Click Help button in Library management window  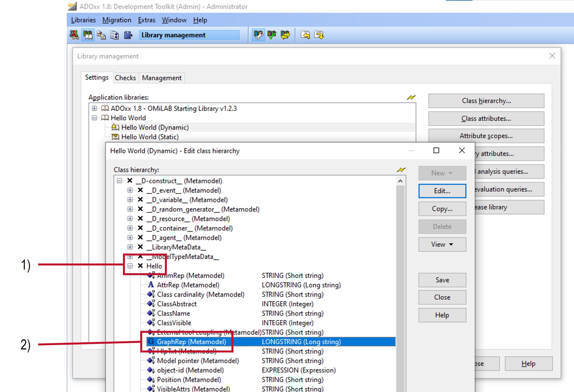pos(528,363)
